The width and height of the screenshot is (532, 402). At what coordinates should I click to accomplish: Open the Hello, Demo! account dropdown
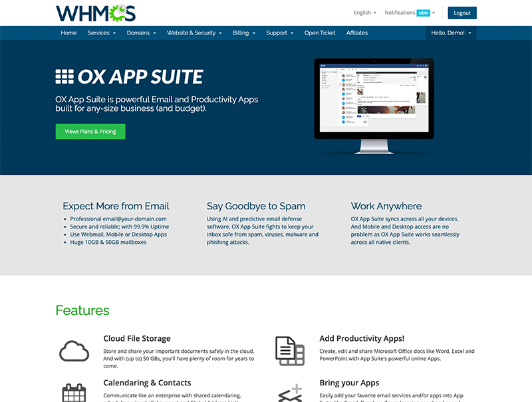click(451, 33)
